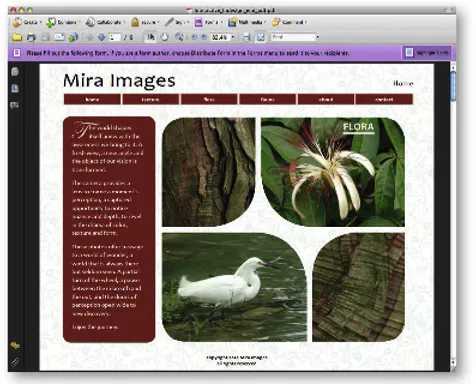Open the Forms menu in toolbar
This screenshot has width=476, height=384.
(x=208, y=22)
